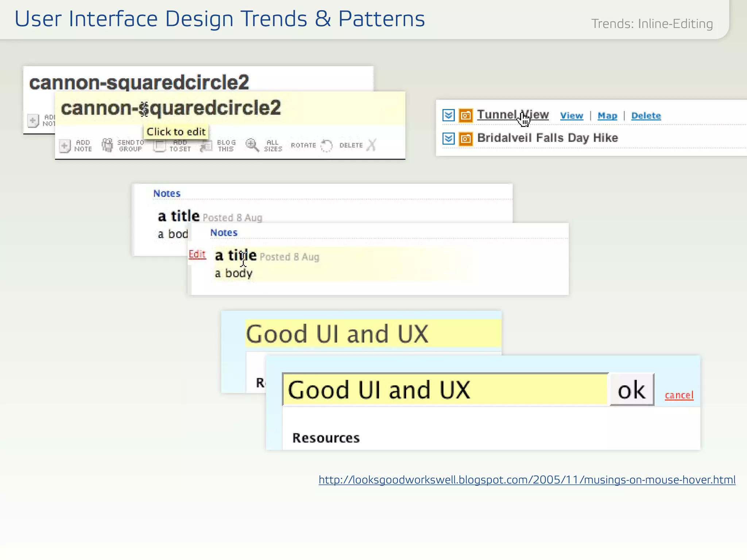Click the Map link for Tunnel View
The height and width of the screenshot is (560, 747).
coord(607,116)
